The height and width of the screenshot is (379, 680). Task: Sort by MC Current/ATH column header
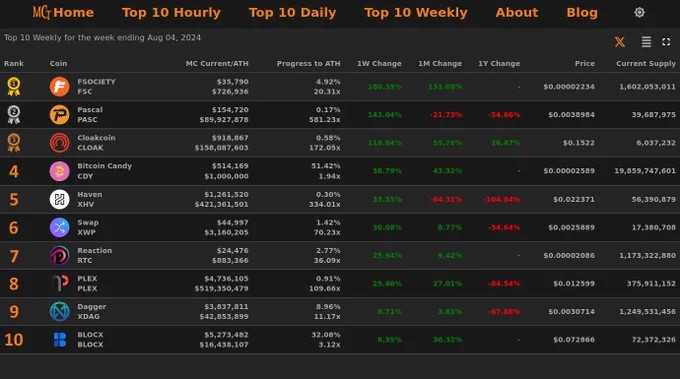[x=217, y=63]
